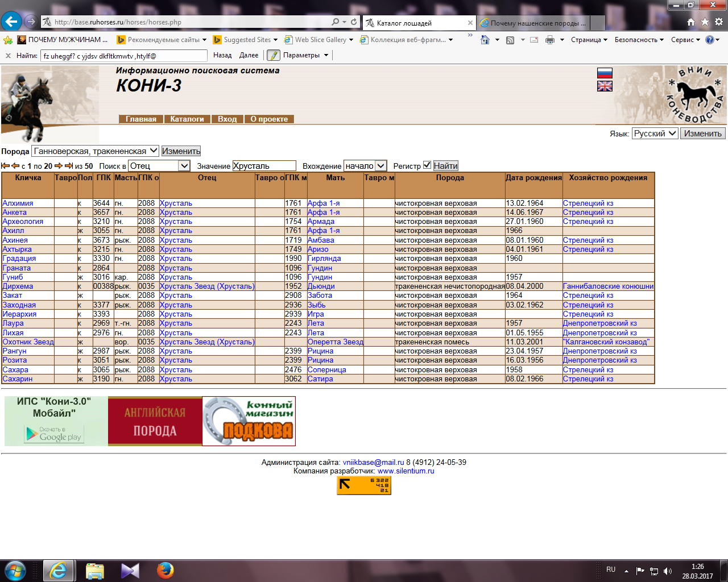
Task: Click the Подкова конный магазин banner
Action: [249, 421]
